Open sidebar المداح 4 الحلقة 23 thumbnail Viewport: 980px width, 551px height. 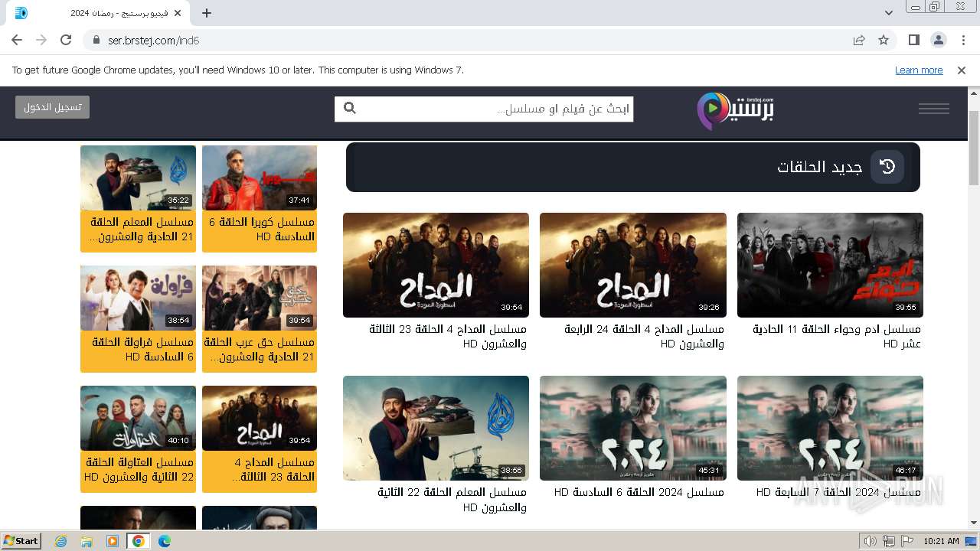point(260,418)
